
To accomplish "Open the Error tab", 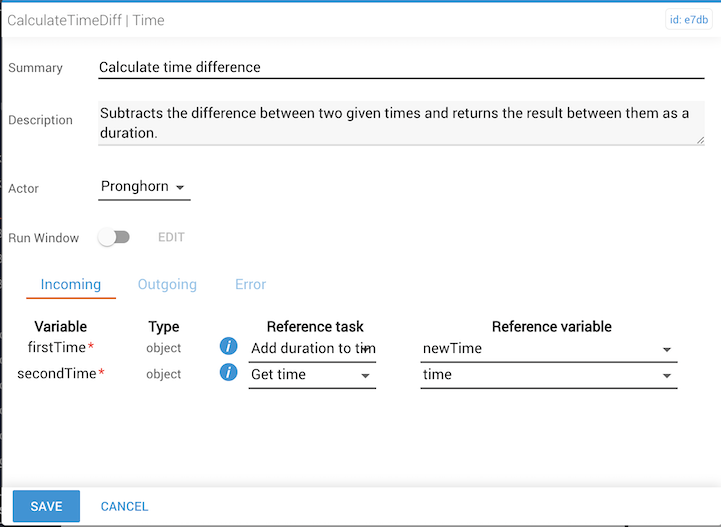I will click(x=250, y=284).
